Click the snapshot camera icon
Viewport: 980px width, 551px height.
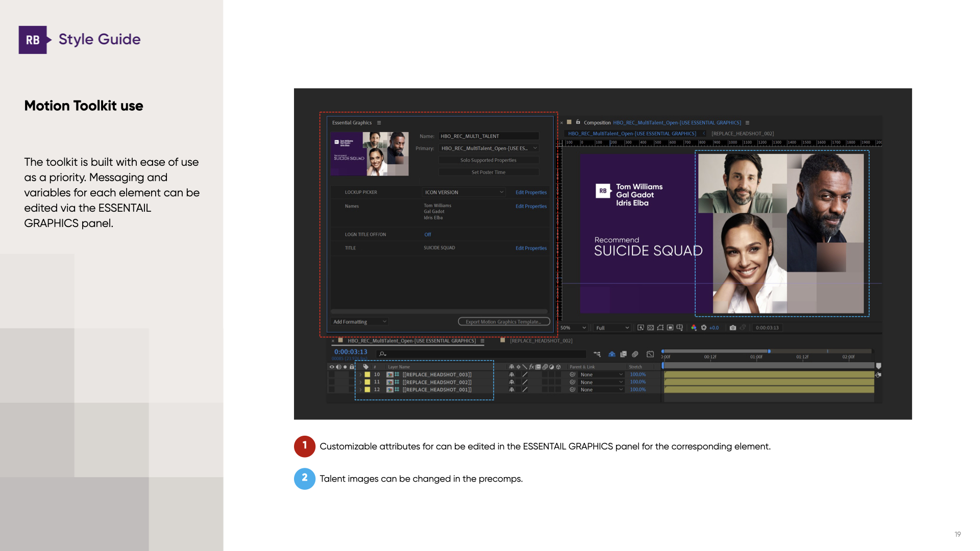(x=733, y=328)
